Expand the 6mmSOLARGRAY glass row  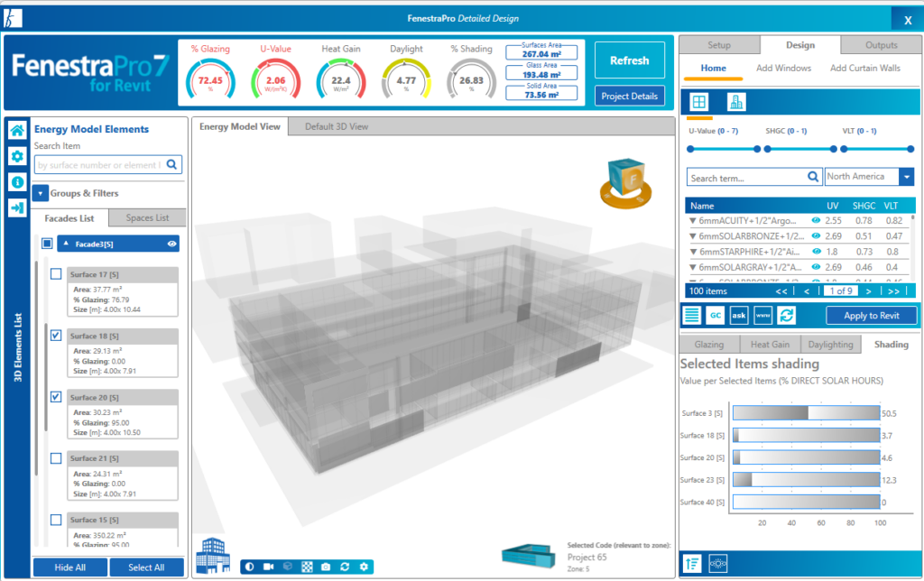[x=693, y=267]
